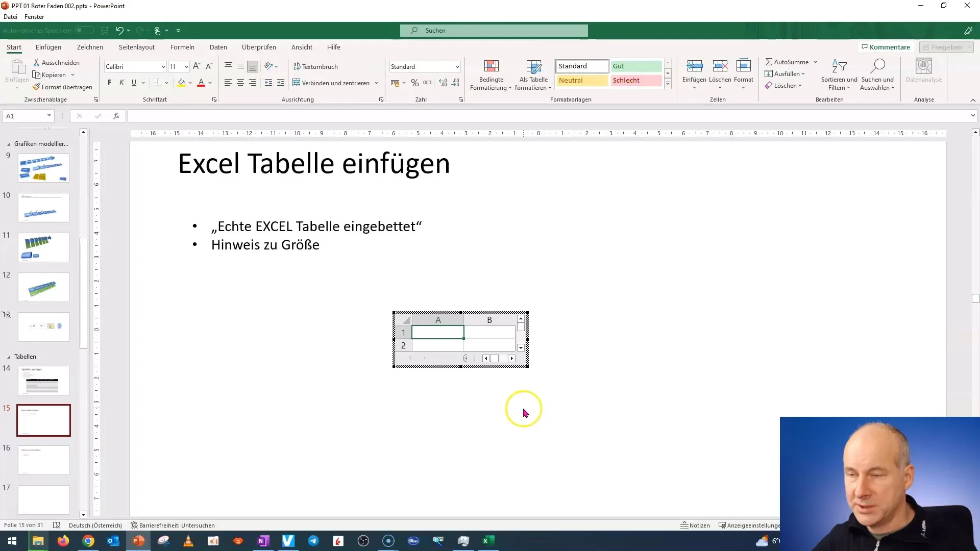Toggle italic (K) formatting
This screenshot has height=551, width=980.
(121, 83)
